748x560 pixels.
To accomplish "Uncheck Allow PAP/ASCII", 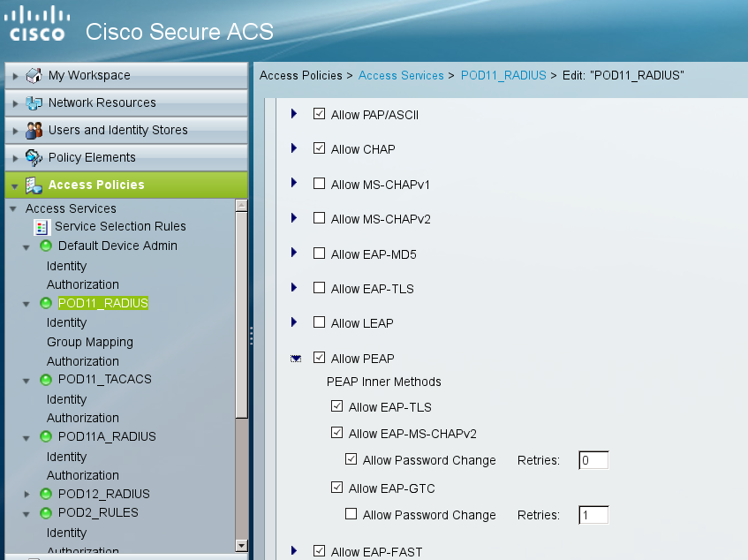I will click(319, 114).
